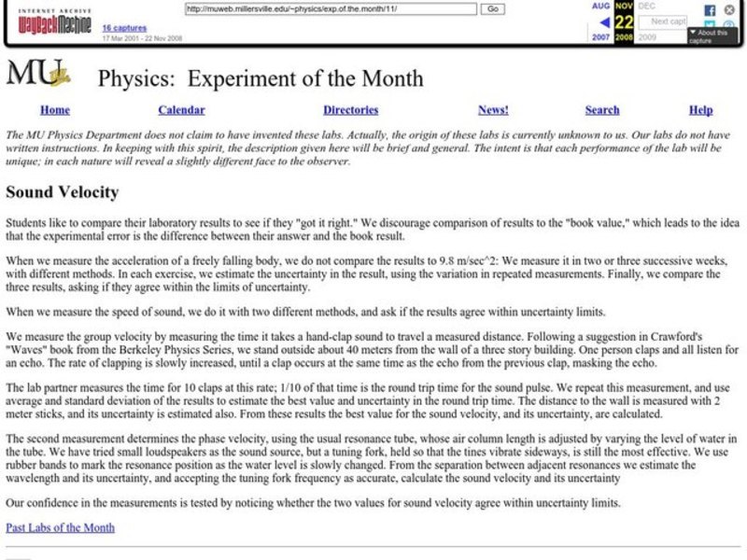Share this capture via the Facebook icon
747x560 pixels.
point(710,10)
